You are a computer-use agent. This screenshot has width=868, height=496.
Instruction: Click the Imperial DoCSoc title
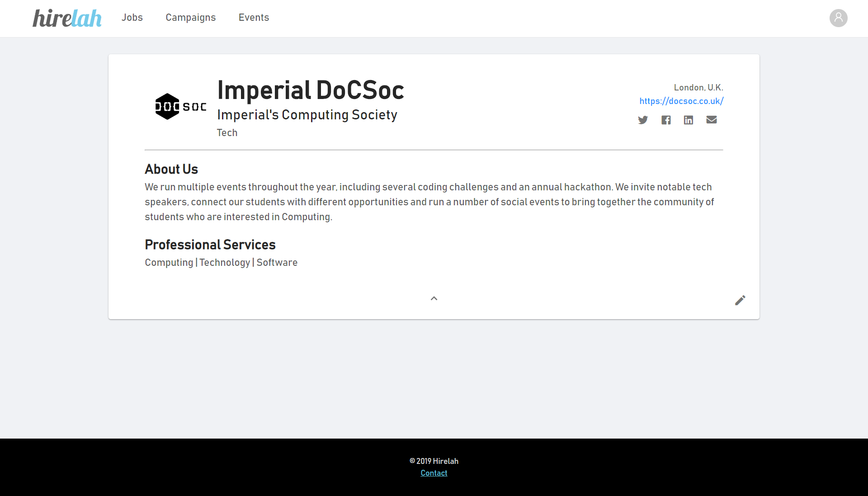pos(311,90)
